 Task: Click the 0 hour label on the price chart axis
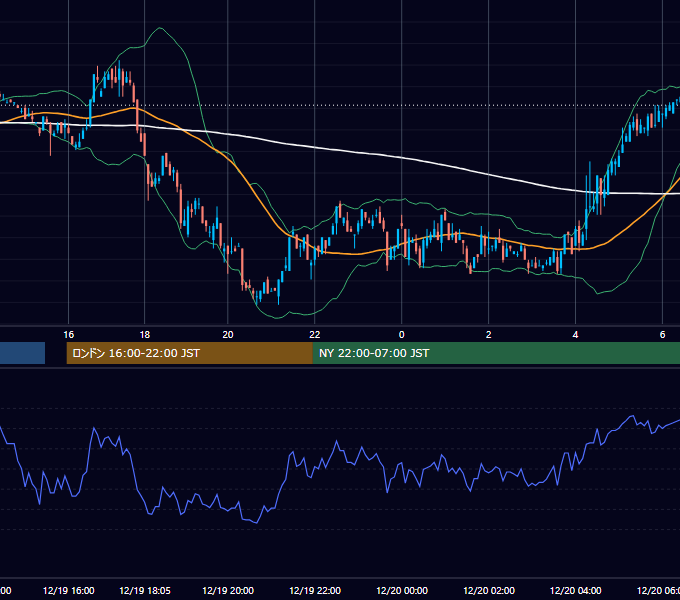coord(402,335)
